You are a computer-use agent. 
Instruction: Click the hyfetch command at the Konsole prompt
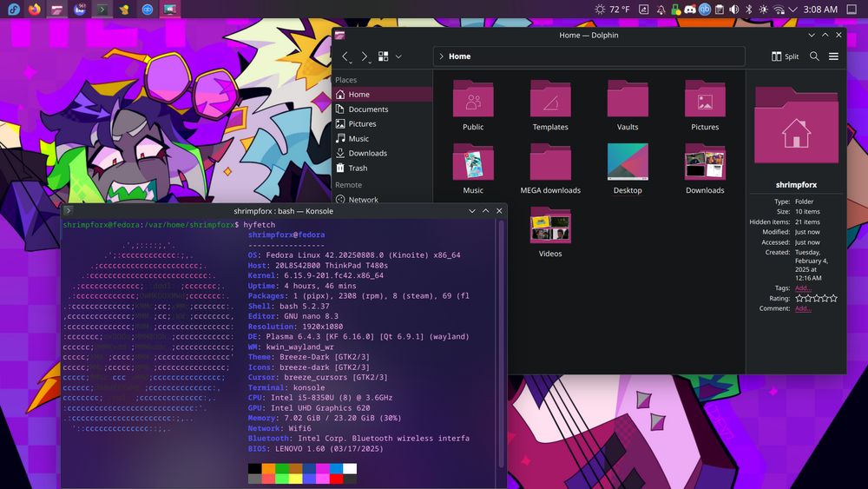tap(259, 225)
